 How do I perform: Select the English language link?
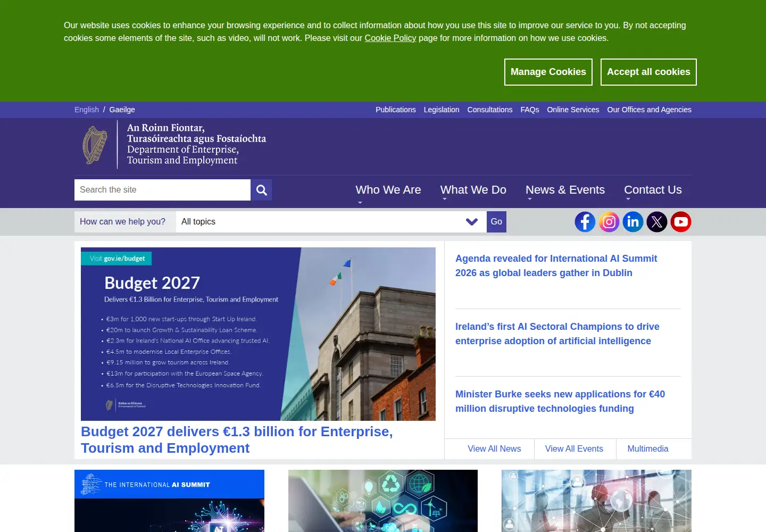coord(87,110)
